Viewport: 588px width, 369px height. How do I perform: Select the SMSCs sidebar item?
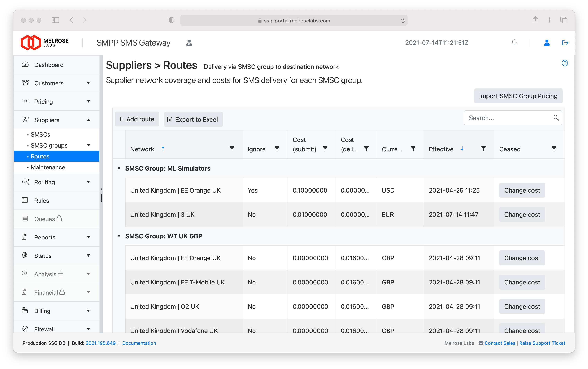click(40, 134)
